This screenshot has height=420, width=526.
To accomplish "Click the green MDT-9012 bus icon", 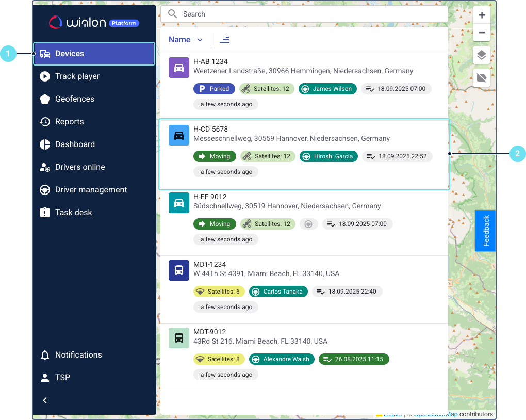I will [179, 338].
